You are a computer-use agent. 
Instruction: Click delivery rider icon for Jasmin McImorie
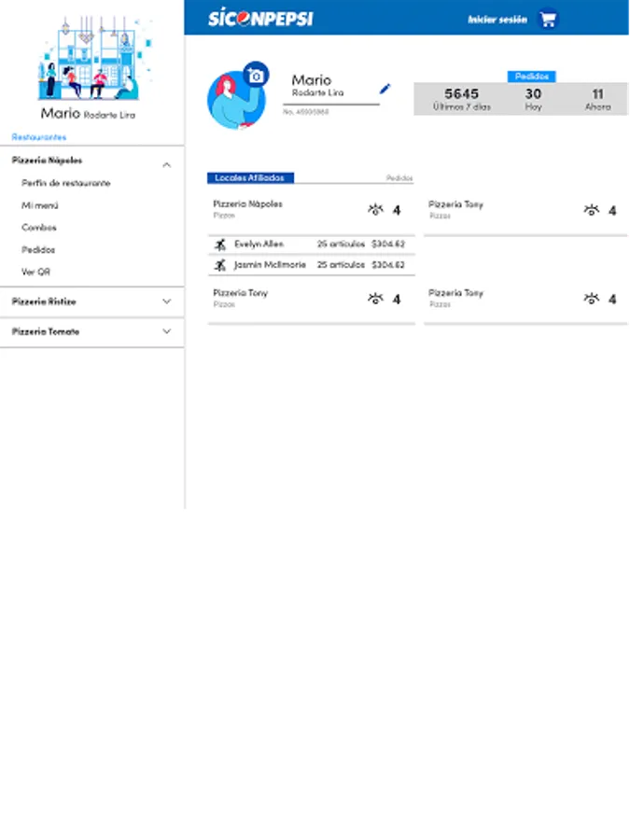[x=220, y=265]
